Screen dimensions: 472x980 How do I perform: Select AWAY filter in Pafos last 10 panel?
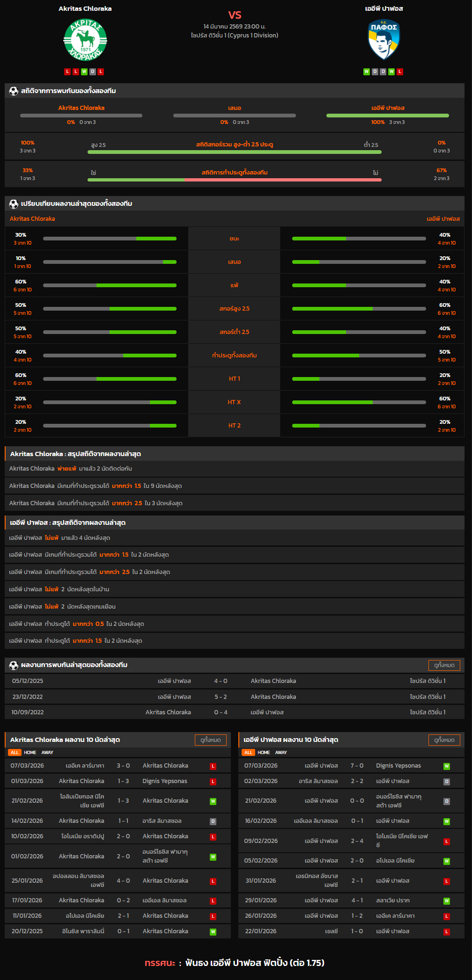pyautogui.click(x=281, y=753)
